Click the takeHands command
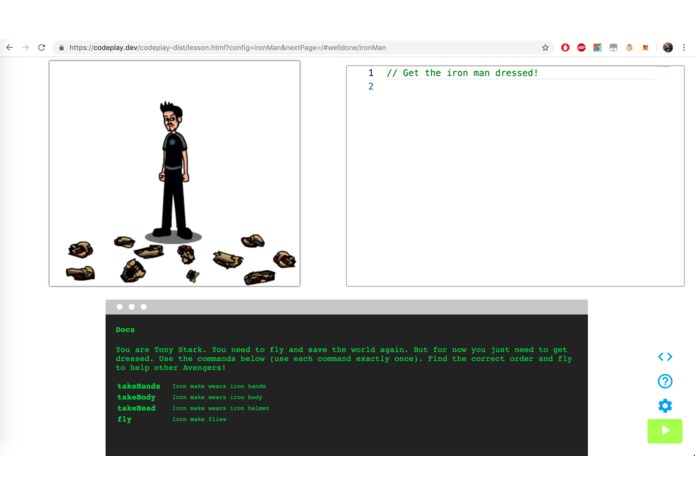This screenshot has width=695, height=494. click(x=139, y=386)
